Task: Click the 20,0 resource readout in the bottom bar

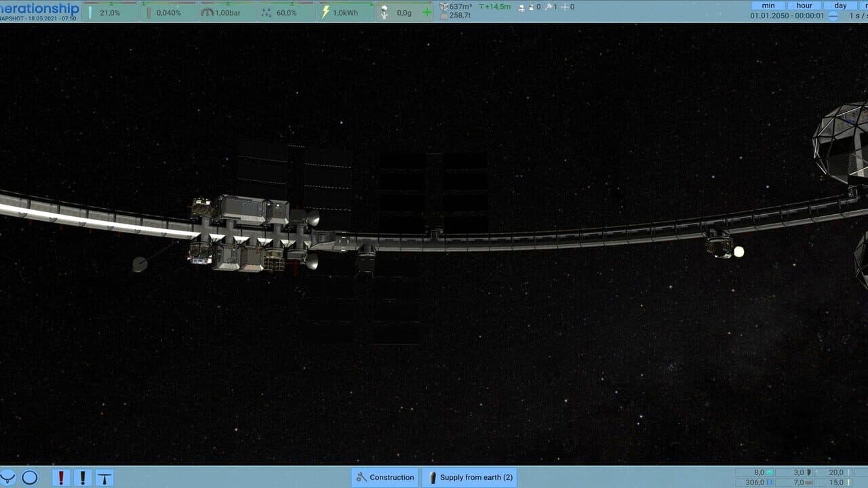Action: [833, 472]
